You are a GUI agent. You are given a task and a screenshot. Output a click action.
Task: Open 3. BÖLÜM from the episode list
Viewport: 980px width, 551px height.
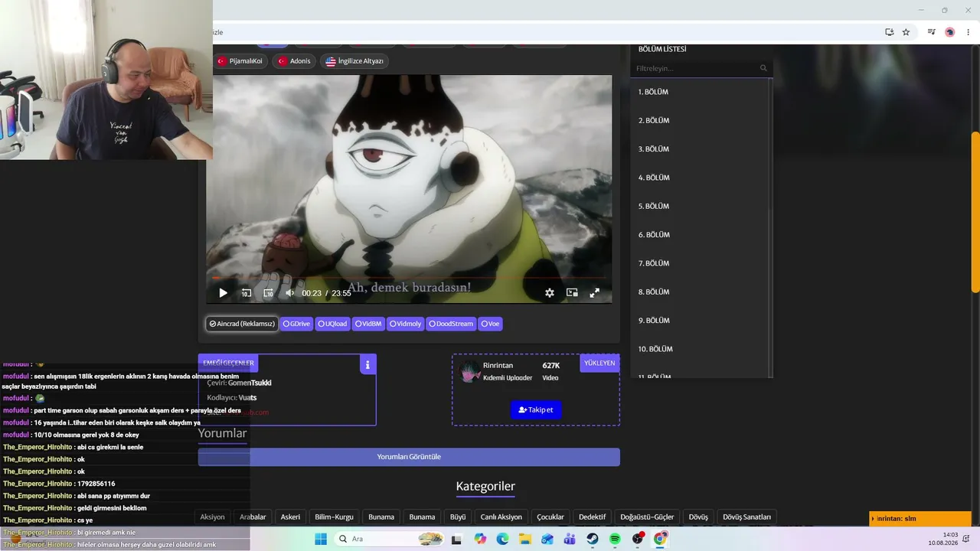pos(700,149)
